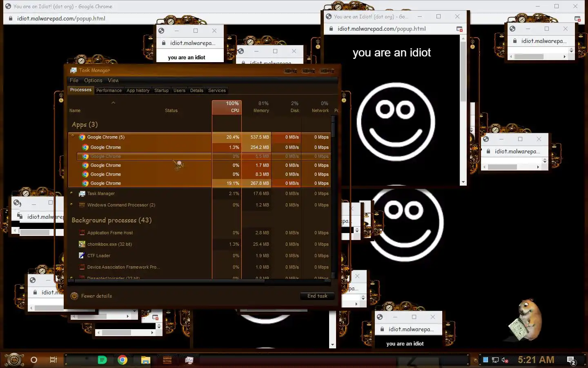The width and height of the screenshot is (588, 368).
Task: Click the large popup's vertical scrollbar
Action: pos(463,110)
